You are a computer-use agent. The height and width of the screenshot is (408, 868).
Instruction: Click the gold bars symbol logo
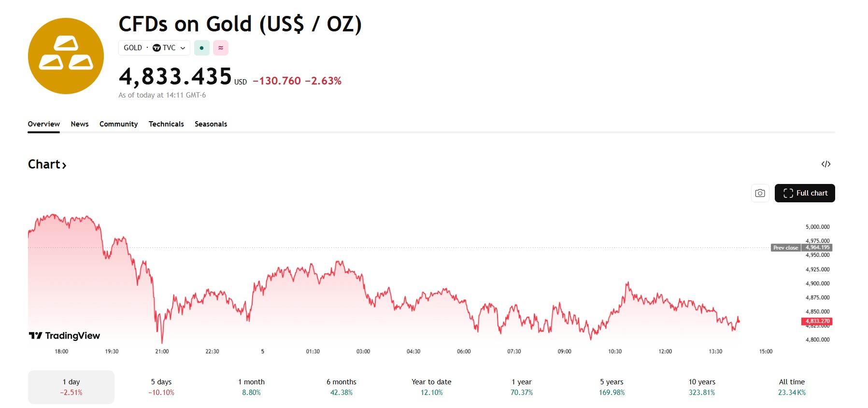click(x=66, y=56)
